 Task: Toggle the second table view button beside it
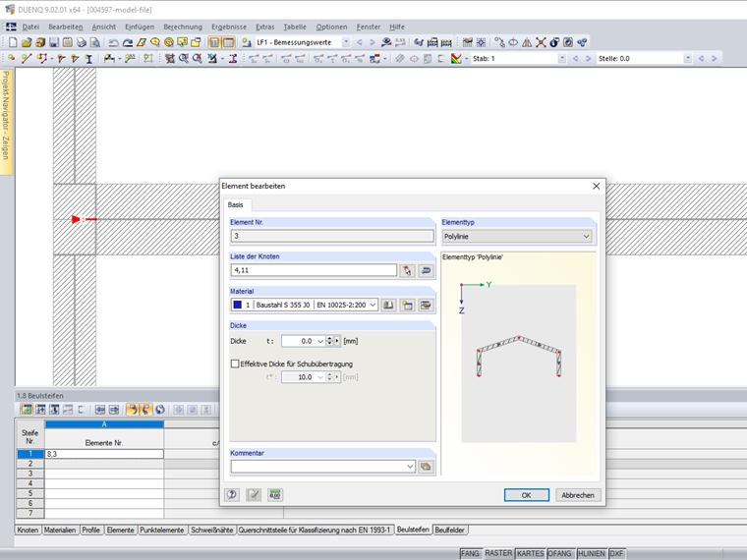229,42
